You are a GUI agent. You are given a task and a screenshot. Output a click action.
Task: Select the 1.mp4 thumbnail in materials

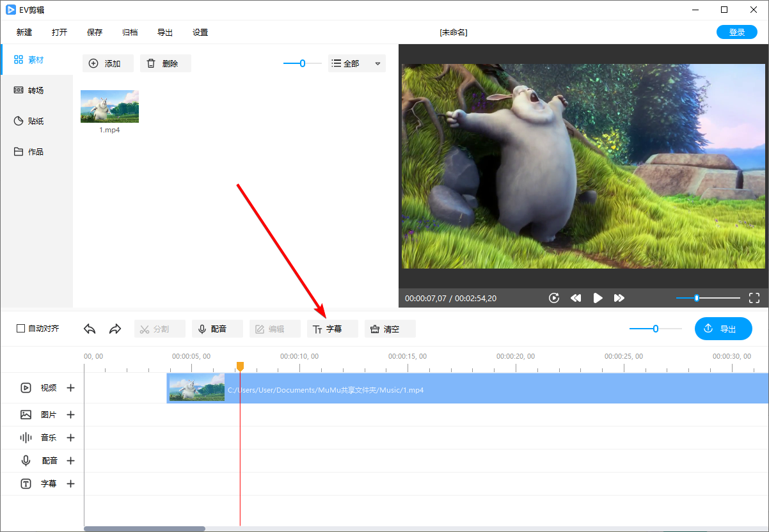[109, 106]
